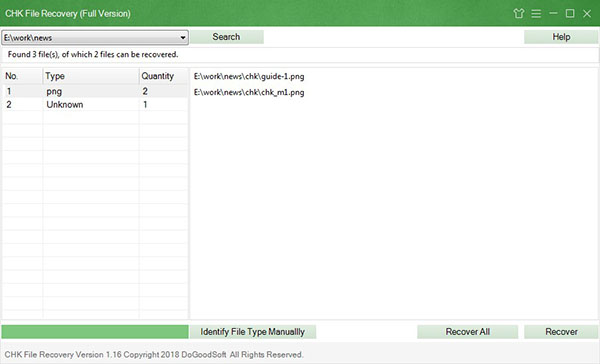Viewport: 600px width, 364px height.
Task: Maximize the CHK File Recovery window
Action: coord(570,13)
